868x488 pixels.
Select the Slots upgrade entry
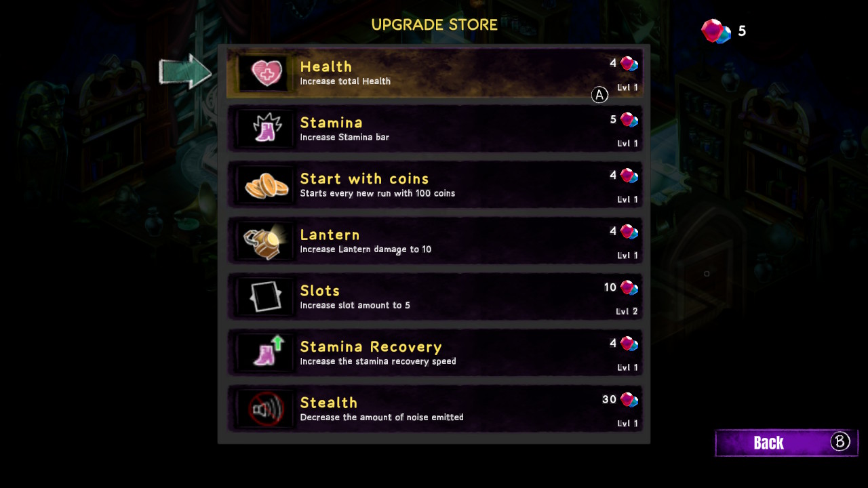point(434,297)
